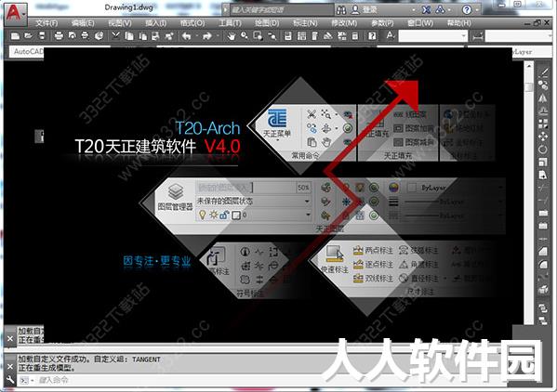This screenshot has width=557, height=392.
Task: Open the 文件(F) menu
Action: [x=46, y=23]
